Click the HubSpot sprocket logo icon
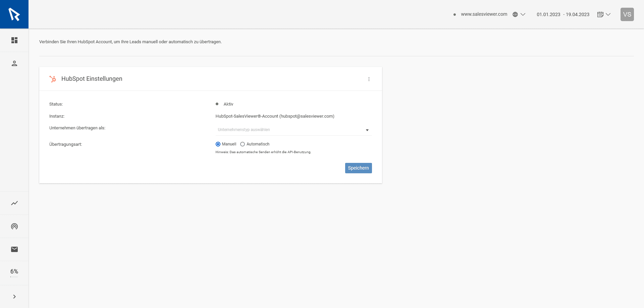The width and height of the screenshot is (644, 308). click(x=53, y=79)
